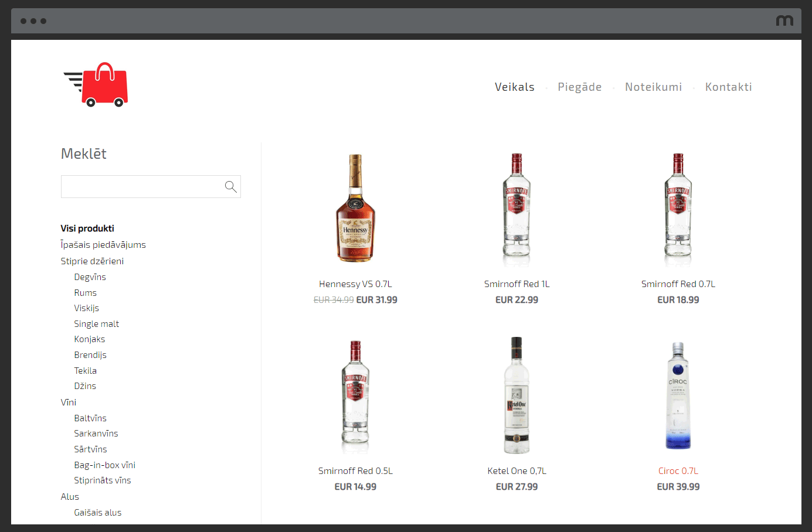Image resolution: width=812 pixels, height=532 pixels.
Task: Click the 'm' logo in the browser bar
Action: click(784, 21)
